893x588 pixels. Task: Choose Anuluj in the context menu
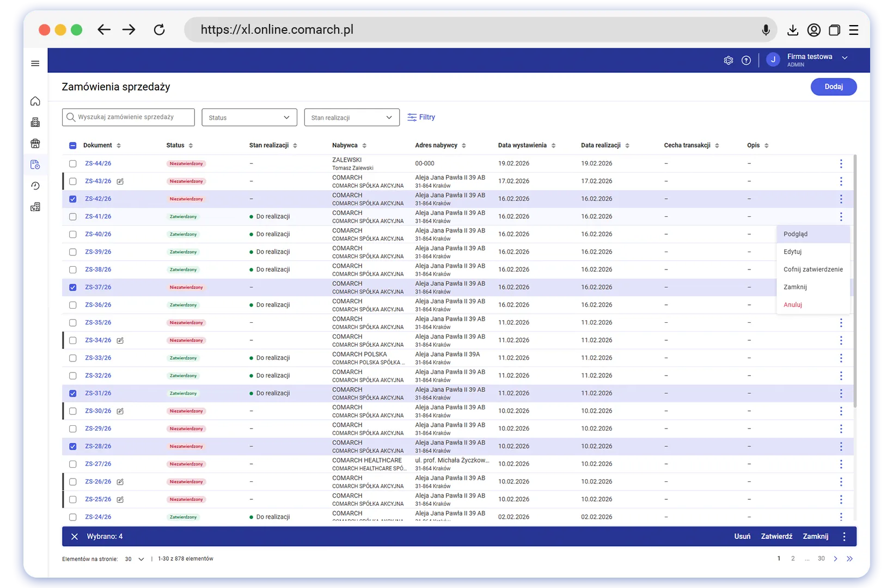[x=793, y=305]
